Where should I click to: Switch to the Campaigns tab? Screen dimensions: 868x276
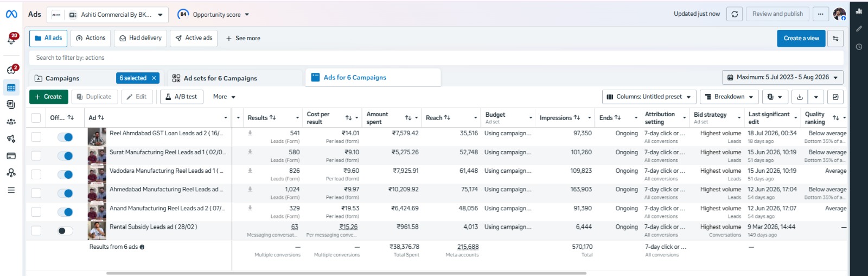(62, 78)
